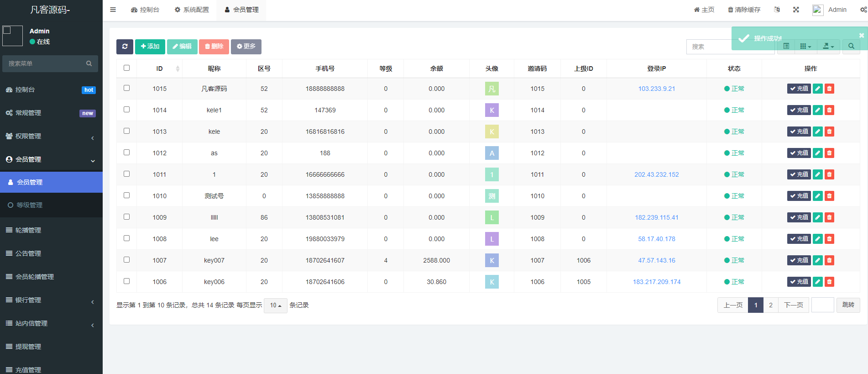Click the page jump number input field

point(822,305)
